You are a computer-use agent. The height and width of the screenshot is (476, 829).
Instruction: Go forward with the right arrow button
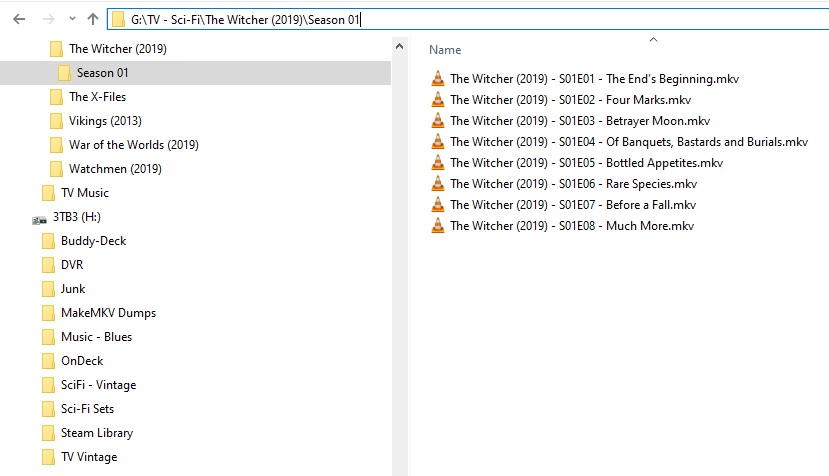(x=49, y=20)
